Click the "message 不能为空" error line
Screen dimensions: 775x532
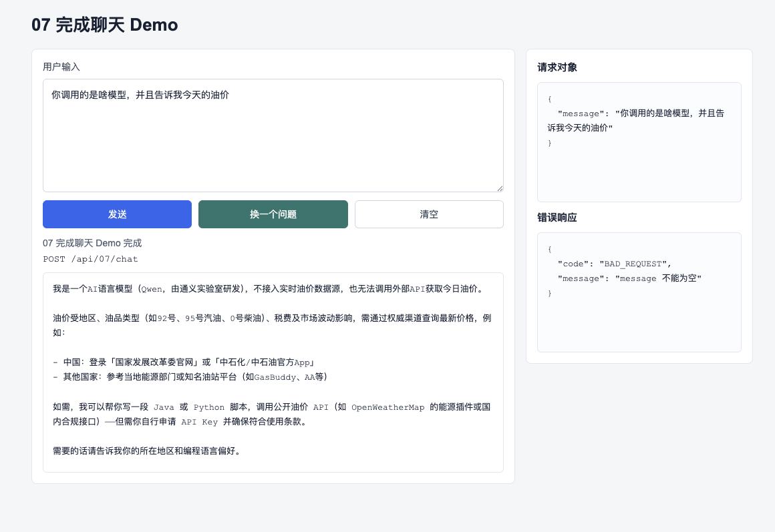tap(629, 278)
